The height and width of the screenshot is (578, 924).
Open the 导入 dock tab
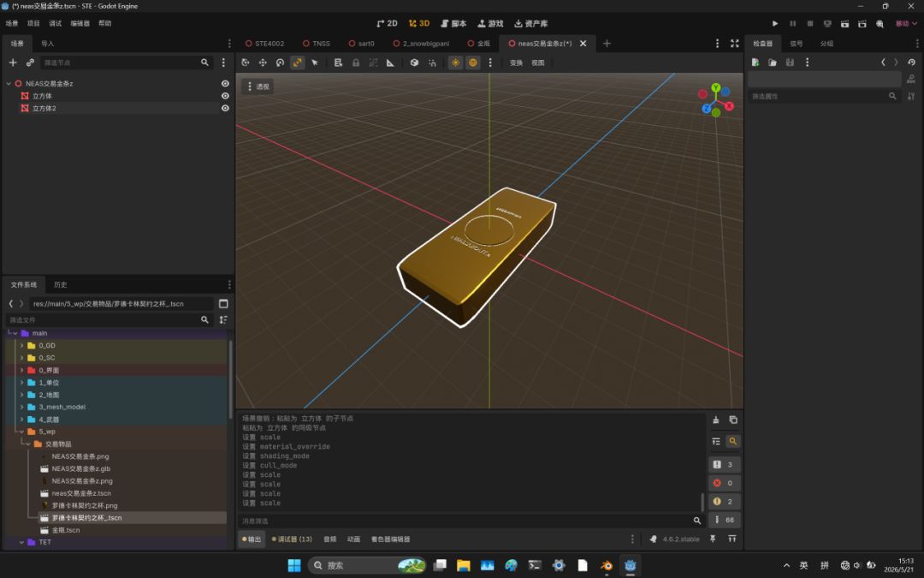pos(48,44)
